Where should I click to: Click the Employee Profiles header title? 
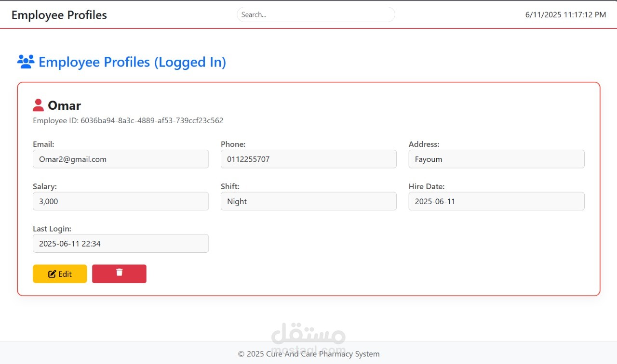pyautogui.click(x=59, y=15)
